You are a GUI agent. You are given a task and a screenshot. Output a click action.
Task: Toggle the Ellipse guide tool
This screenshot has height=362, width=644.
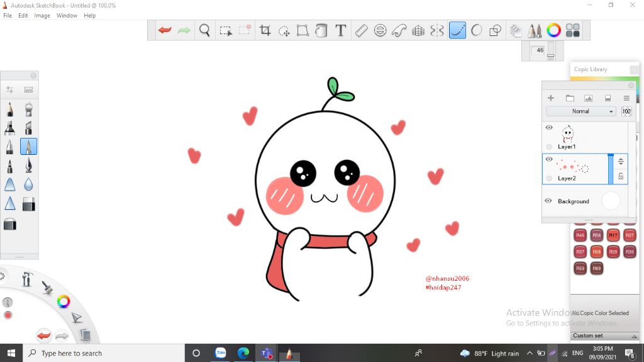pyautogui.click(x=380, y=30)
